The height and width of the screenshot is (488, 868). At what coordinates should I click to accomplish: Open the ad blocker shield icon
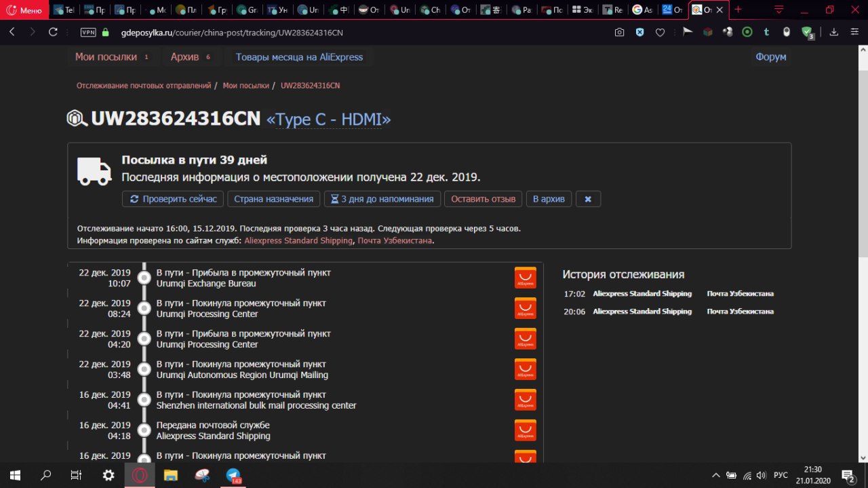click(639, 32)
